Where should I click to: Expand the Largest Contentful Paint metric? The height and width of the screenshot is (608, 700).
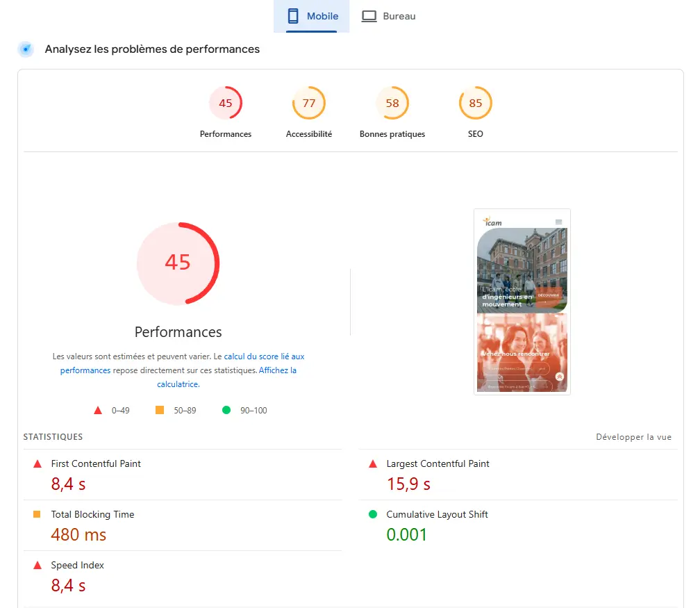point(437,463)
